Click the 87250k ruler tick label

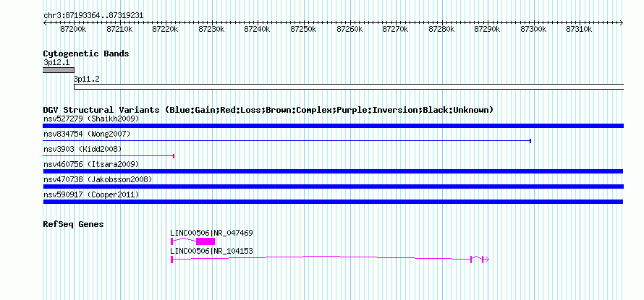pos(303,29)
